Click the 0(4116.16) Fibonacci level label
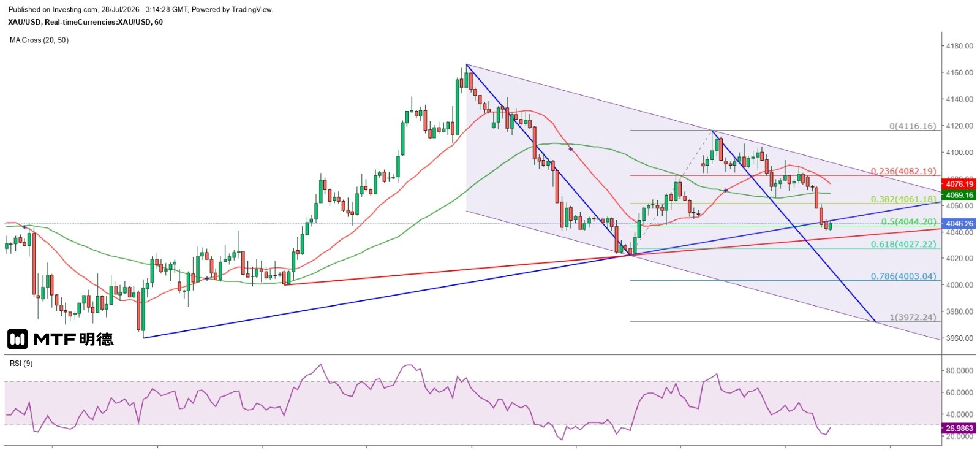Viewport: 980px width, 450px height. 913,126
